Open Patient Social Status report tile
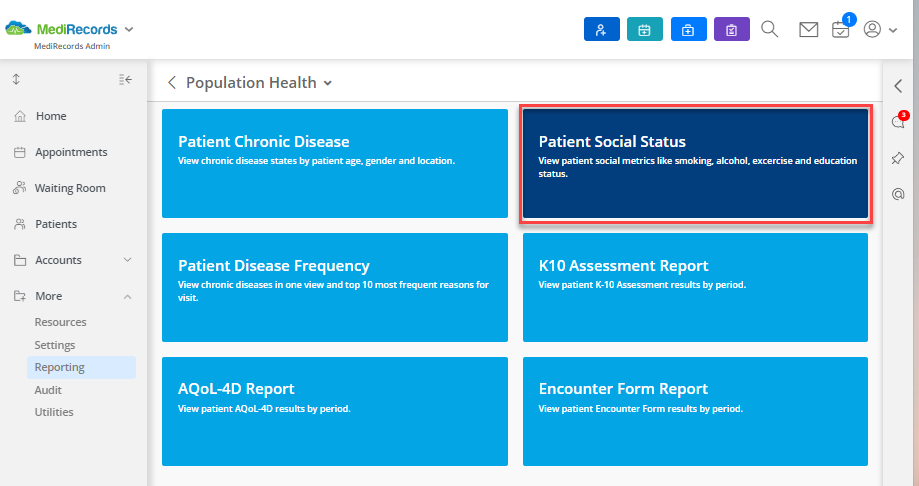The height and width of the screenshot is (486, 919). pyautogui.click(x=695, y=164)
